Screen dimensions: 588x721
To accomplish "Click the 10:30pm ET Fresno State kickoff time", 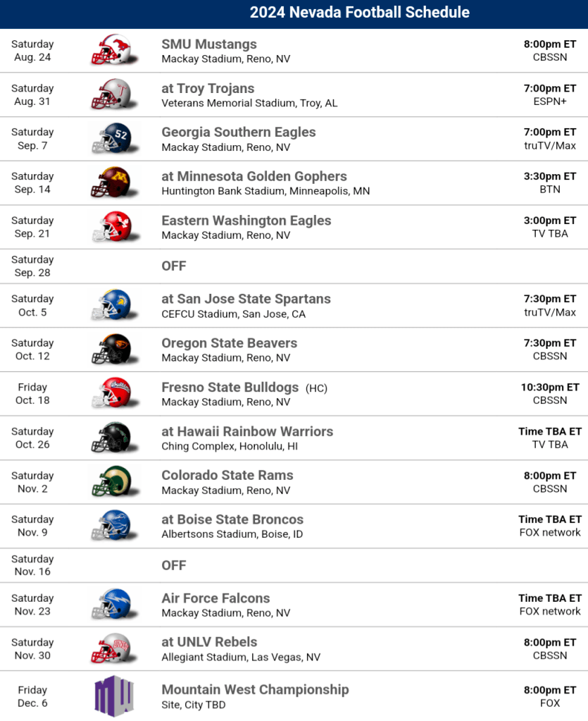I will coord(550,388).
